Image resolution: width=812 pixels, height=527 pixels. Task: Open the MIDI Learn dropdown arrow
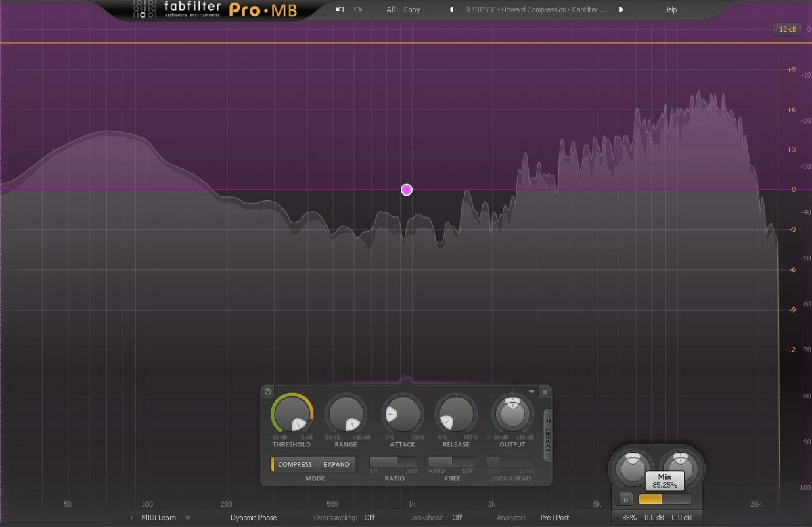(x=188, y=518)
